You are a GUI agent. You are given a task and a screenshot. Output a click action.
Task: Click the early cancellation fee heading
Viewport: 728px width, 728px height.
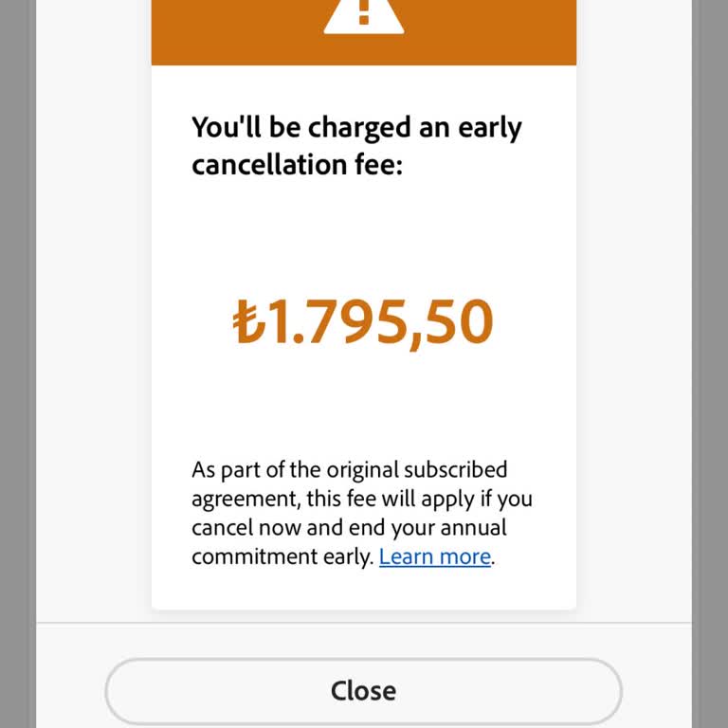point(356,145)
